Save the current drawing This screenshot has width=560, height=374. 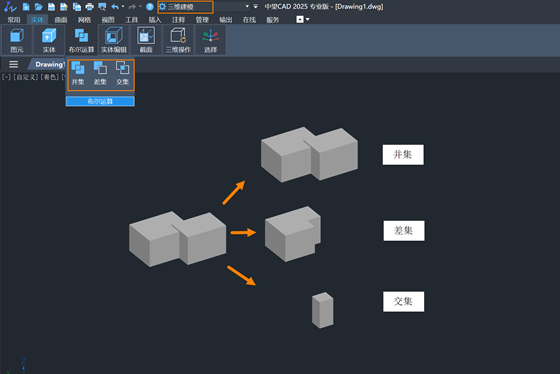click(x=51, y=6)
